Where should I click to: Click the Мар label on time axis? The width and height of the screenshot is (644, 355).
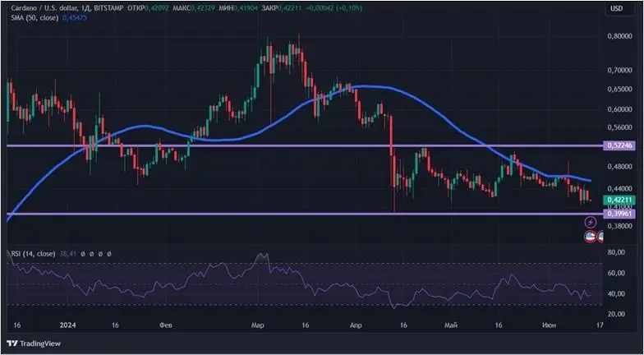(258, 325)
